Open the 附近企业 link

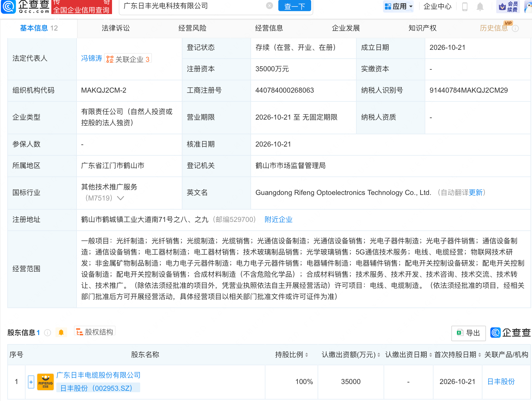[x=278, y=220]
